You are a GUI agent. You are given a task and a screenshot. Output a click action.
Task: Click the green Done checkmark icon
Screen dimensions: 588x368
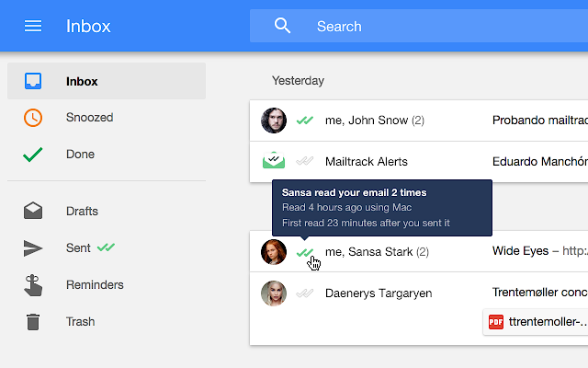coord(33,155)
